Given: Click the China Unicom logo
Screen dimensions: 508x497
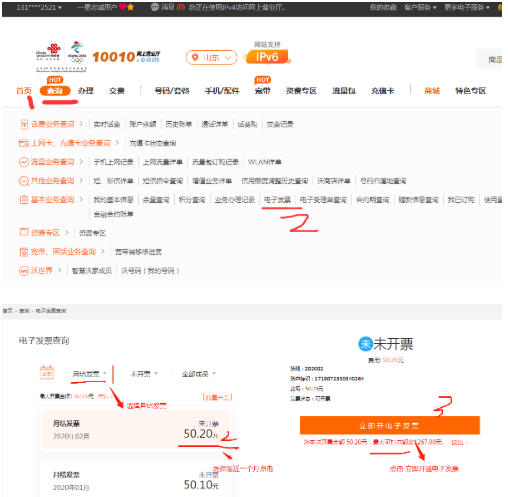Looking at the screenshot, I should coord(48,52).
